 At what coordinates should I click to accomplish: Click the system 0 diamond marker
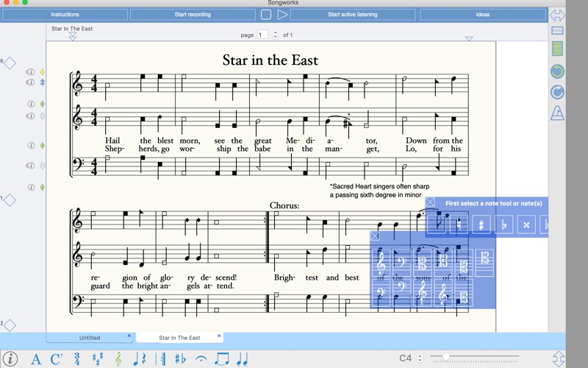10,63
